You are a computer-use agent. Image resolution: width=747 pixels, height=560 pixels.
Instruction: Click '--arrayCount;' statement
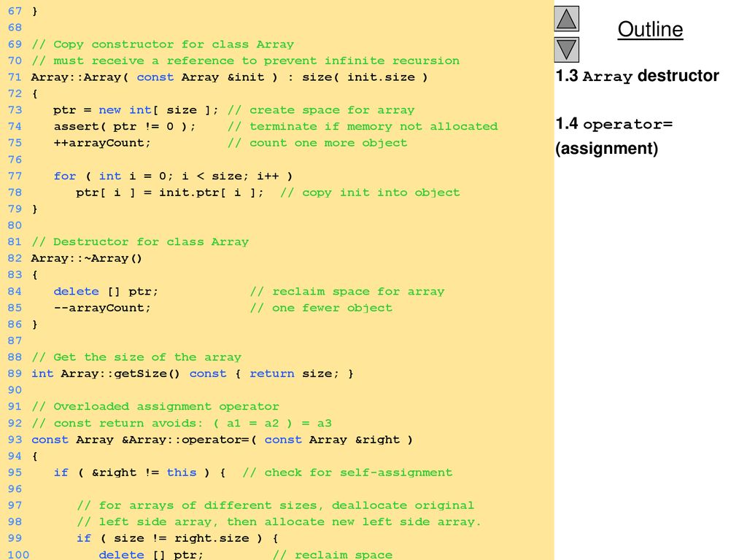(102, 308)
